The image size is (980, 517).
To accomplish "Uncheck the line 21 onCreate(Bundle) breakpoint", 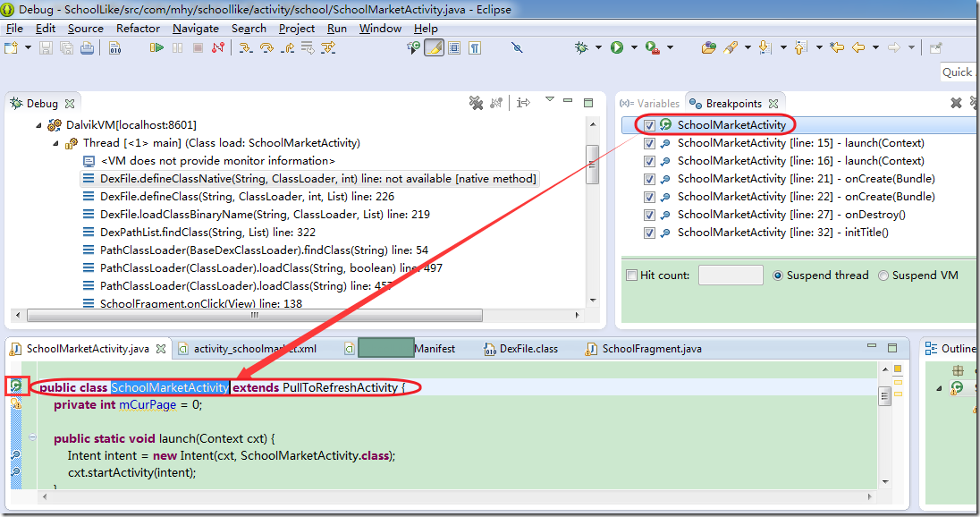I will 649,179.
